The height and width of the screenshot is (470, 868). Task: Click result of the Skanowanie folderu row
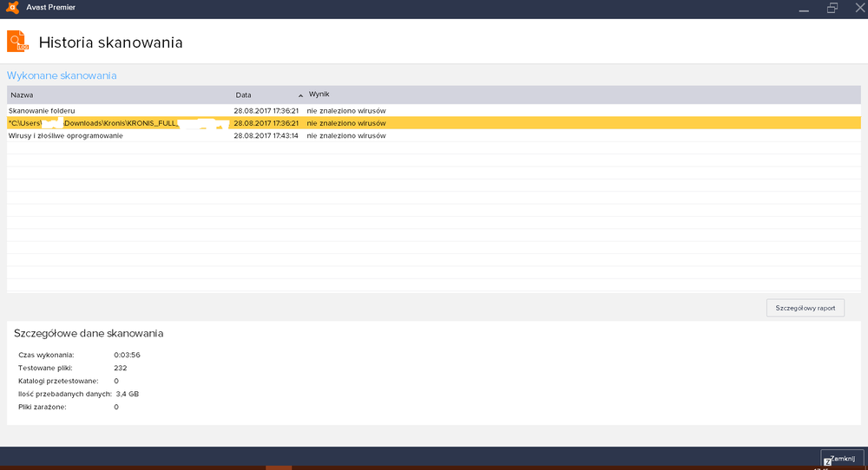click(x=346, y=111)
